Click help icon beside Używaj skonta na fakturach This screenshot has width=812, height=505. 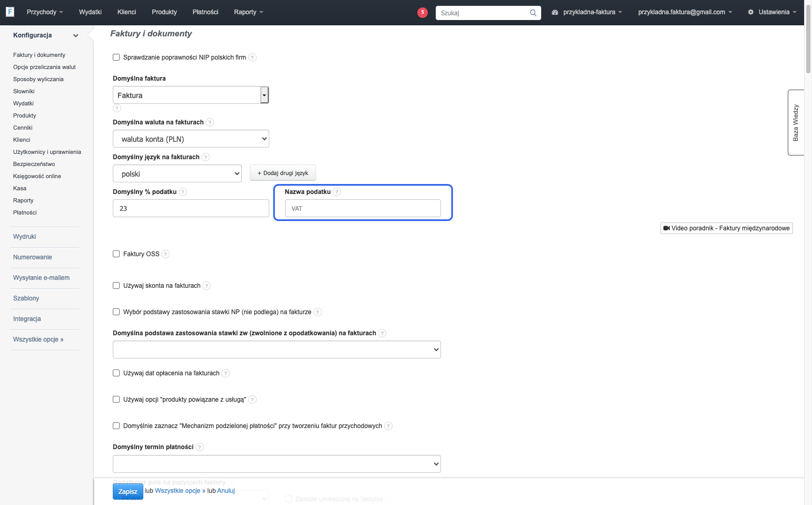pos(207,286)
